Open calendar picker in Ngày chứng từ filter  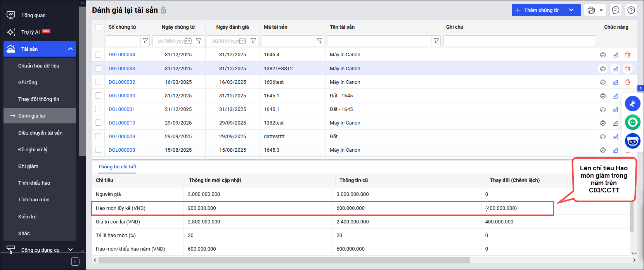[188, 41]
